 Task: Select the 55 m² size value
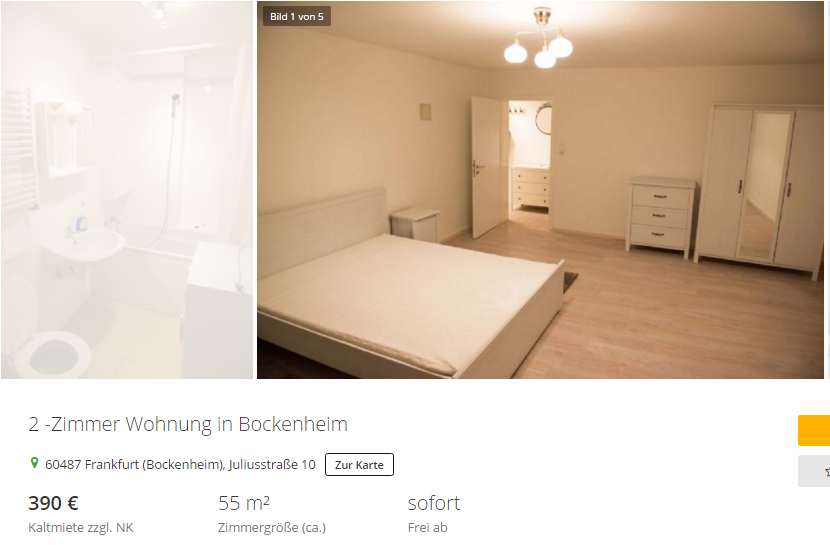tap(244, 503)
